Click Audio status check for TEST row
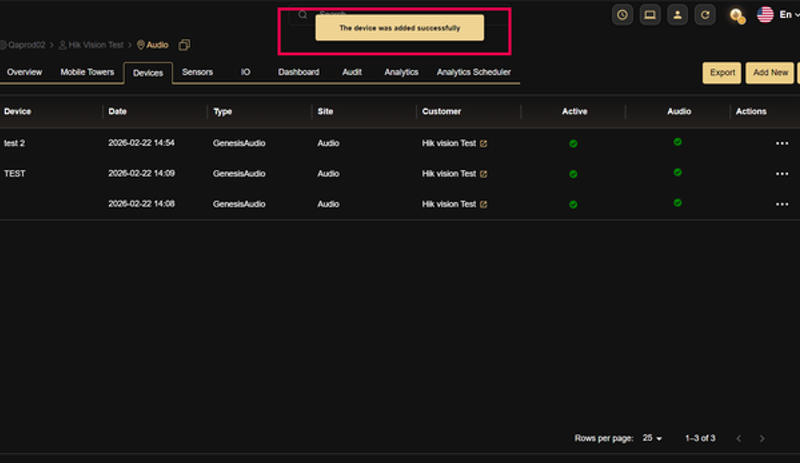The width and height of the screenshot is (800, 463). (678, 173)
